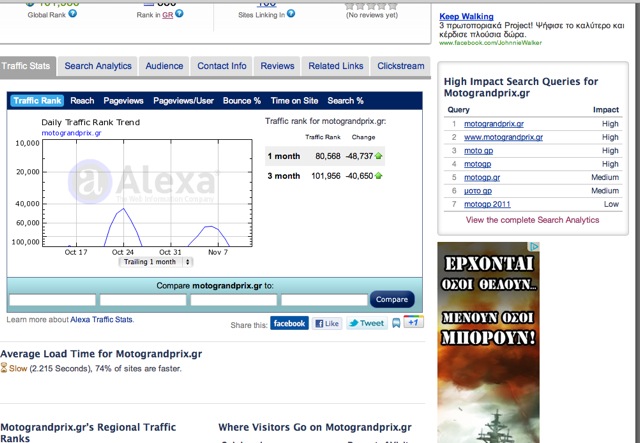Open the Search Analytics tab
The image size is (640, 443).
[x=98, y=66]
